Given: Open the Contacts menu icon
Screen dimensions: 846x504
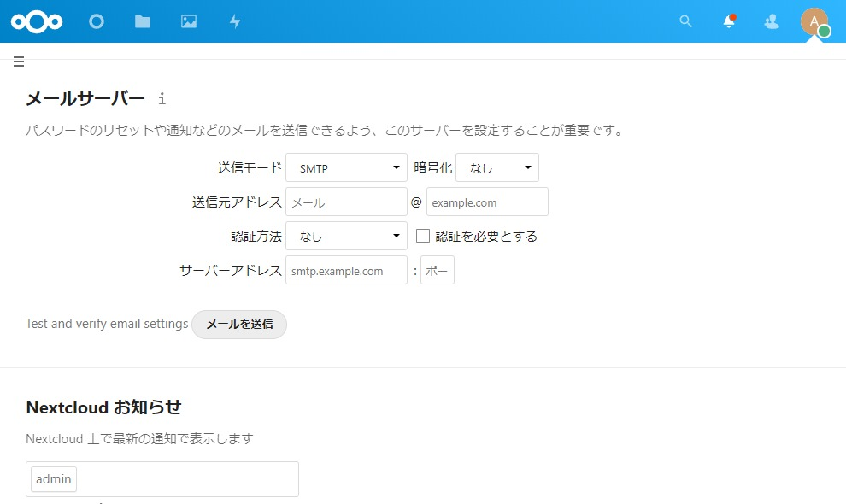Looking at the screenshot, I should [x=773, y=21].
